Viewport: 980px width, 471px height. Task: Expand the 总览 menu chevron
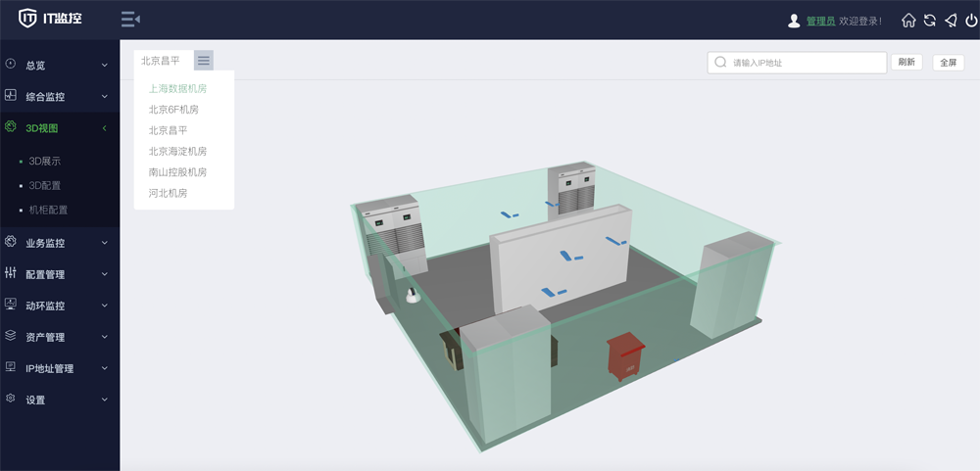tap(105, 65)
